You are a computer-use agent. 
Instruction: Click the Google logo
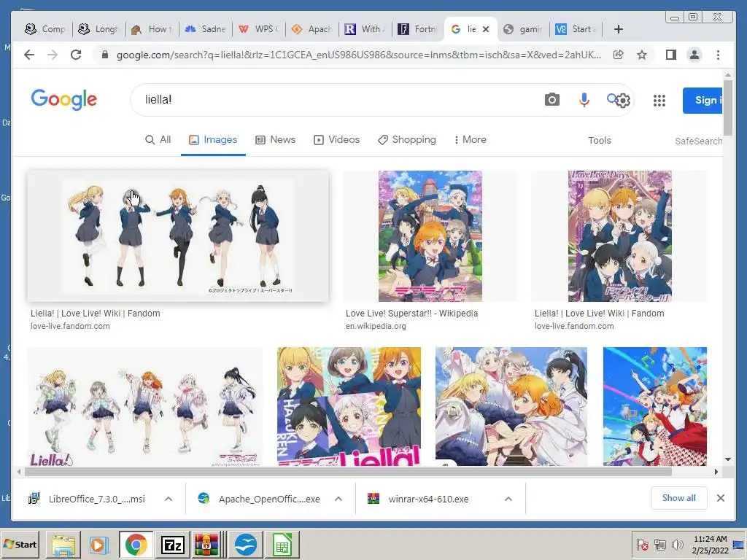tap(64, 99)
